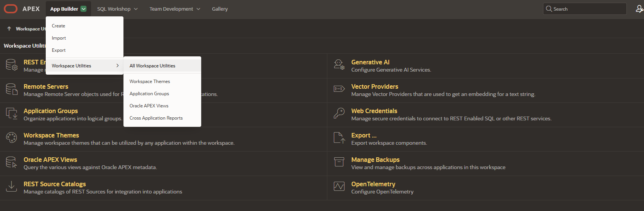Select Create from the App Builder menu

(x=85, y=26)
